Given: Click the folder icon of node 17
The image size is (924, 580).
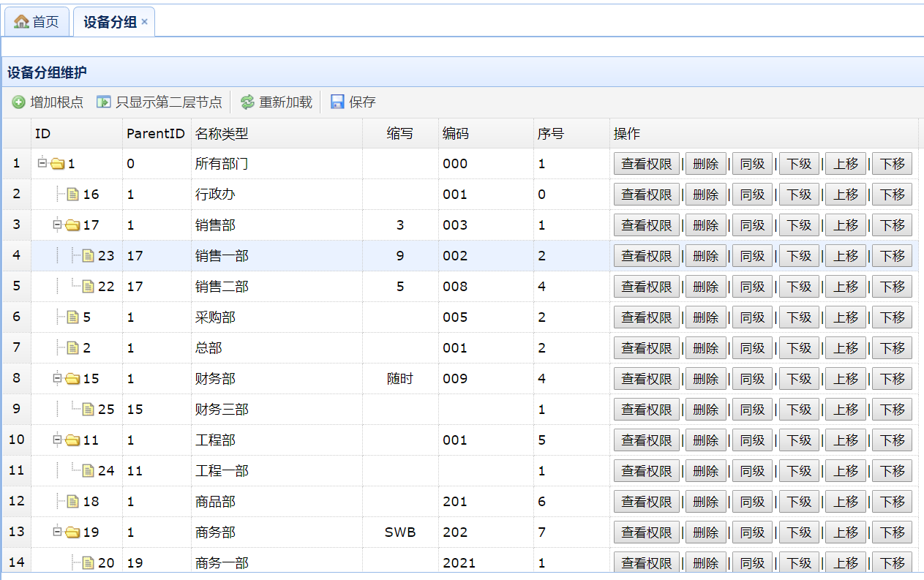Looking at the screenshot, I should (x=72, y=225).
